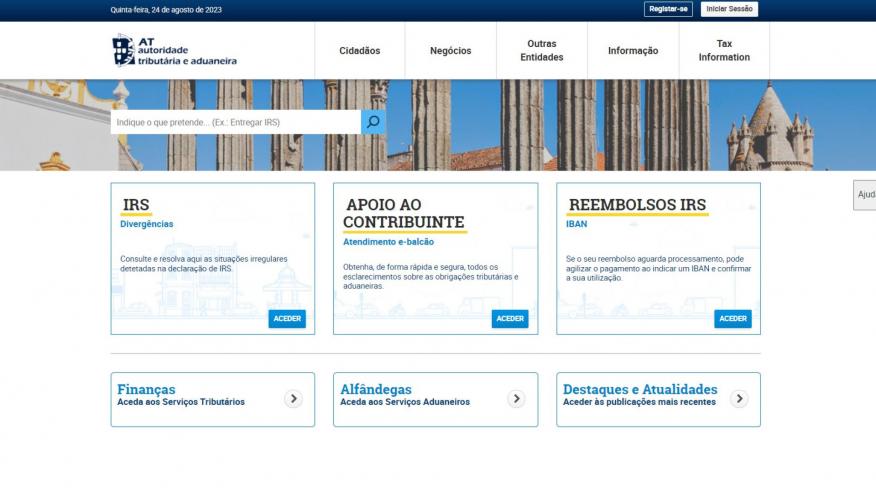
Task: Open the Informação menu
Action: click(x=633, y=51)
